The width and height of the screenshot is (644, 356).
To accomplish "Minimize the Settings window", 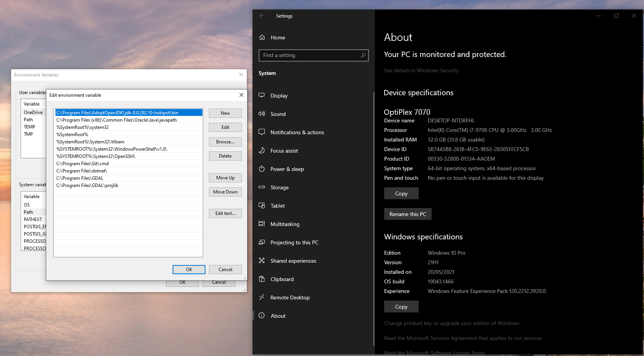I will tap(599, 16).
